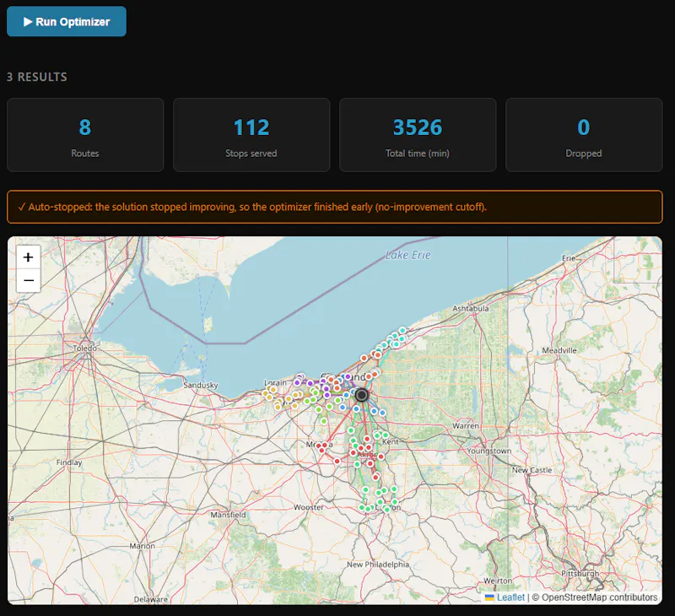Click the Kent city label
This screenshot has height=616, width=675.
click(391, 441)
